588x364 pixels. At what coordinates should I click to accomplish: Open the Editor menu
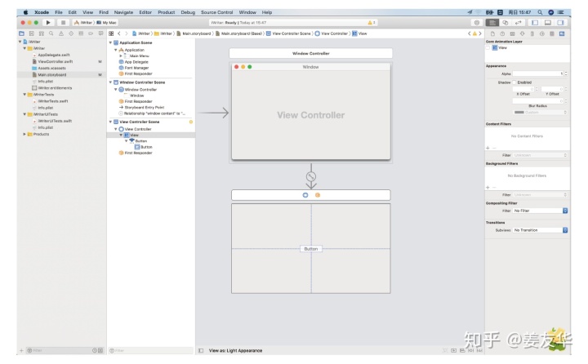pyautogui.click(x=145, y=12)
